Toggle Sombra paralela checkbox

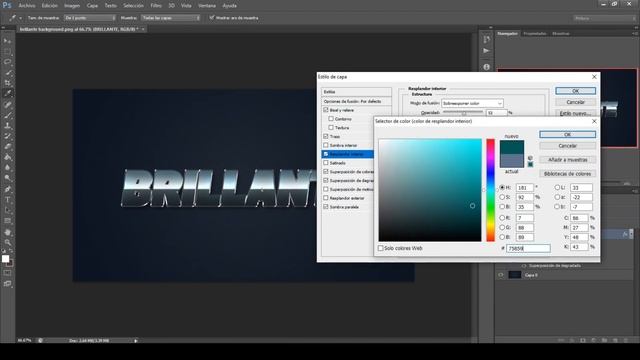[326, 207]
